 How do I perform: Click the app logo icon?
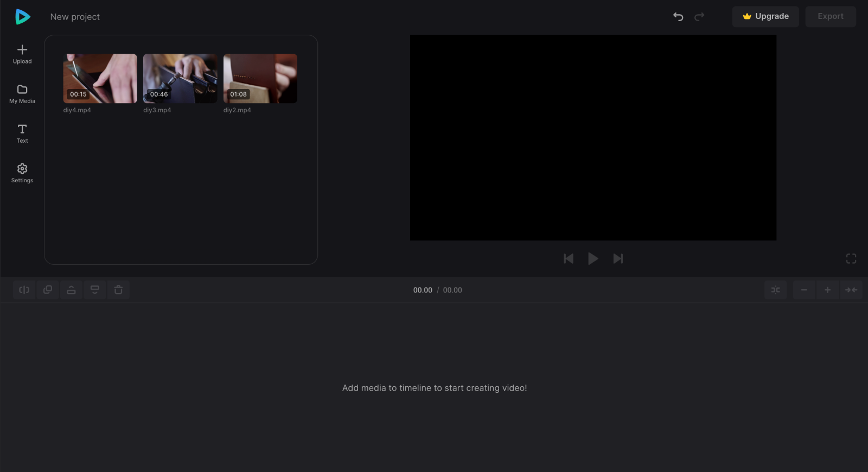coord(23,17)
